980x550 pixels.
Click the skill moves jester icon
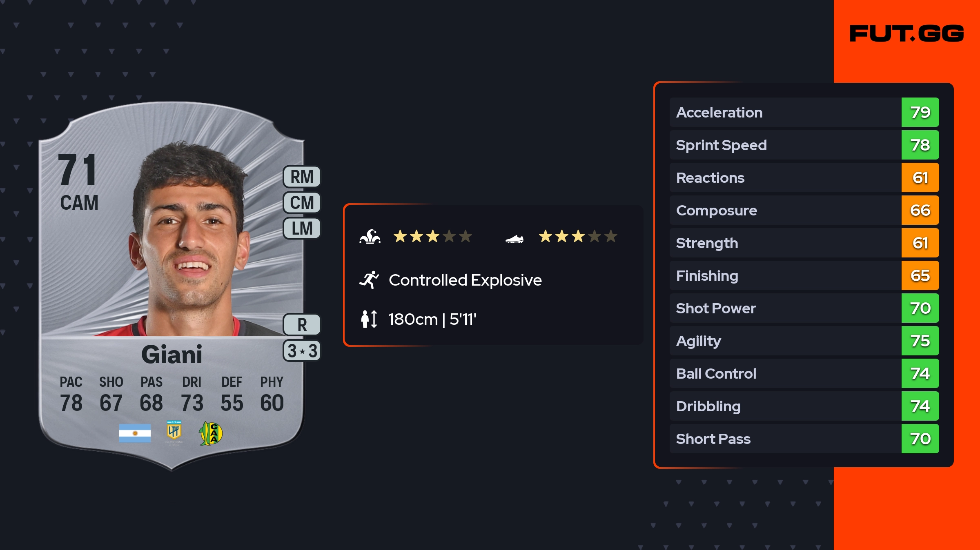click(370, 237)
